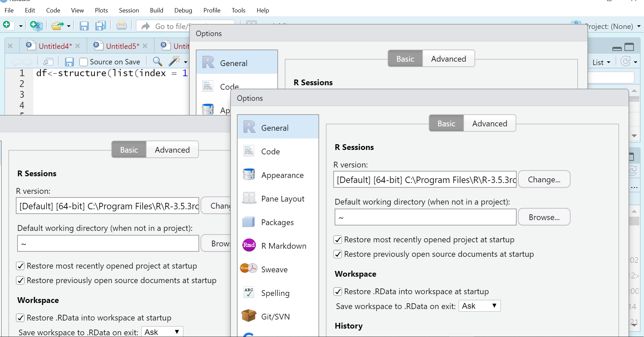
Task: Select the R Markdown options icon
Action: [249, 245]
